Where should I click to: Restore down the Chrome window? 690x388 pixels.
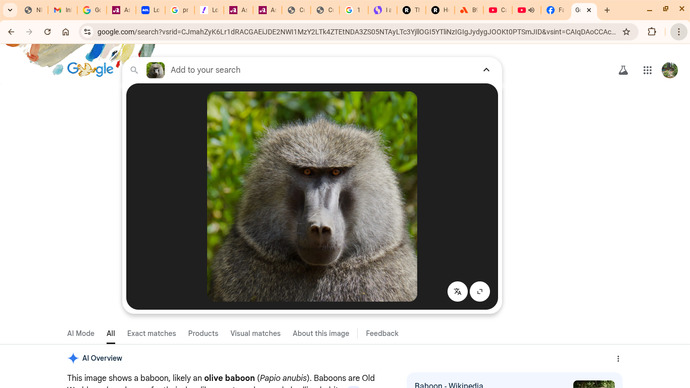(x=665, y=9)
